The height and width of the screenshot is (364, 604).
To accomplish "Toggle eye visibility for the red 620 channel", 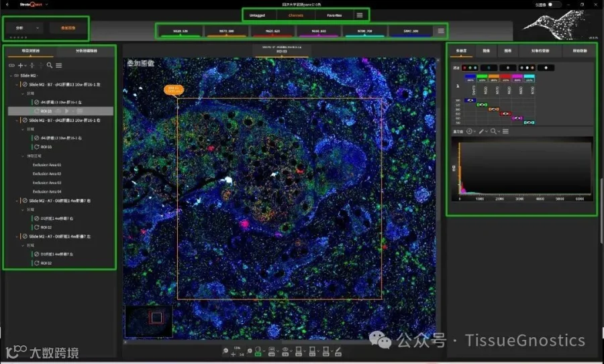I will click(505, 113).
